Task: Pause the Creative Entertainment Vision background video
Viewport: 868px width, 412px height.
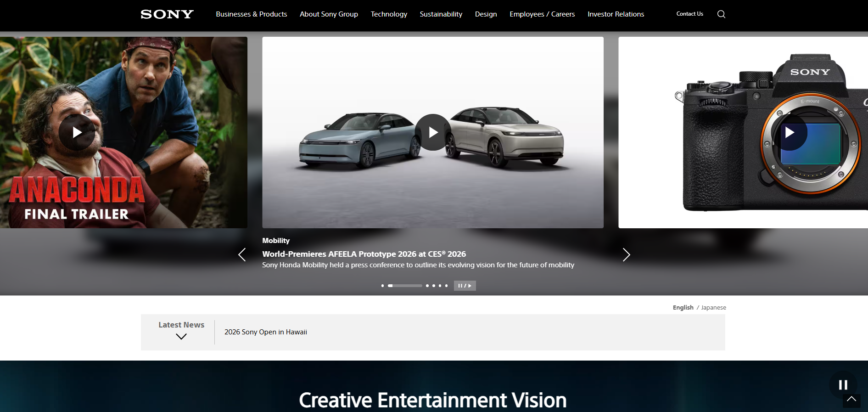Action: pos(843,384)
